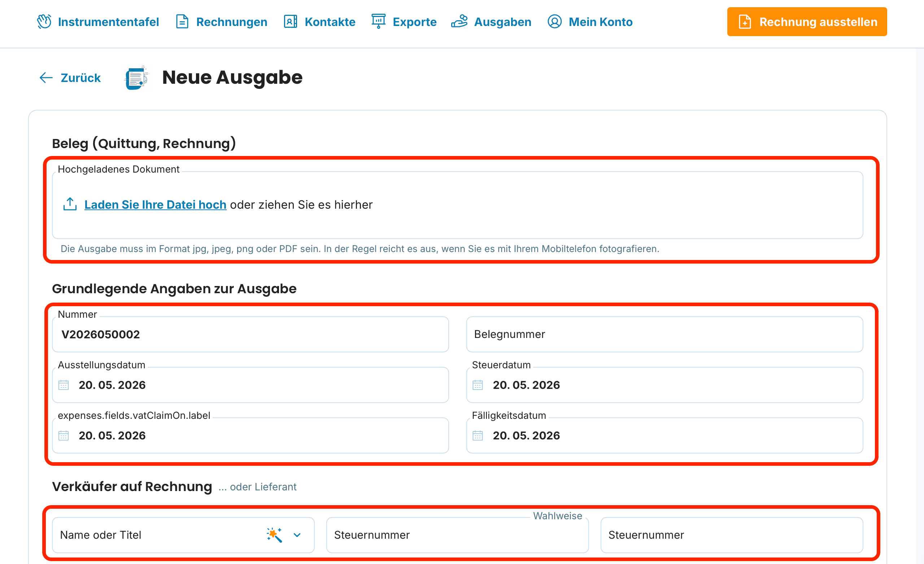
Task: Open the Ausgaben section
Action: pos(491,22)
